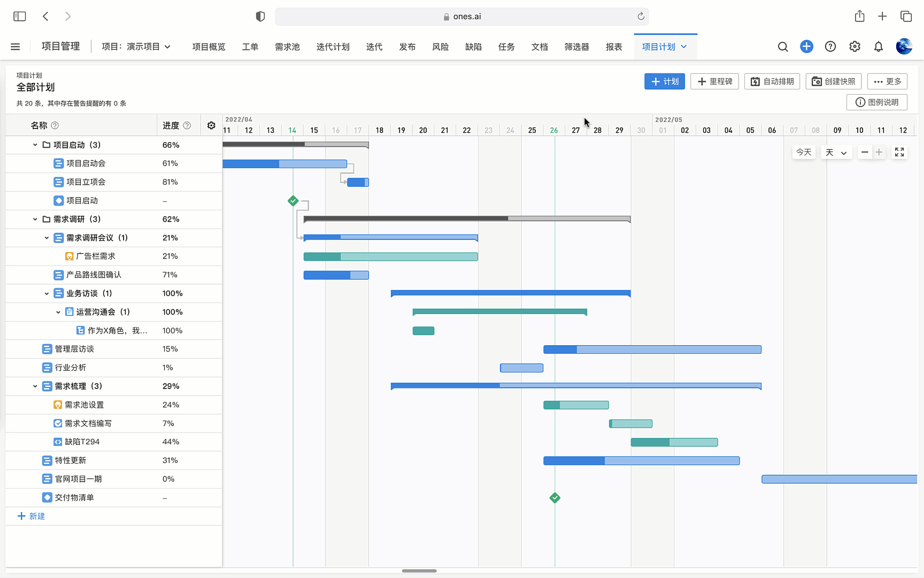Click the help question mark icon

(x=830, y=47)
